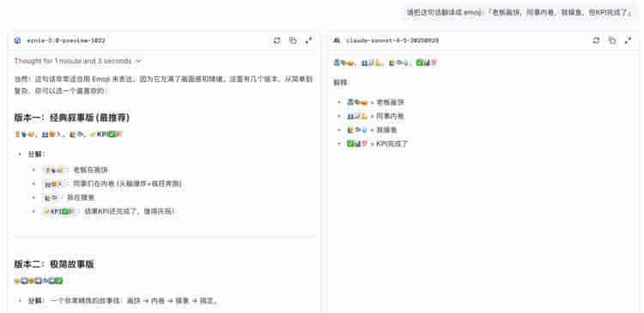Click the '老板在画饼' bullet in the ernie panel
The height and width of the screenshot is (313, 644).
(x=76, y=170)
